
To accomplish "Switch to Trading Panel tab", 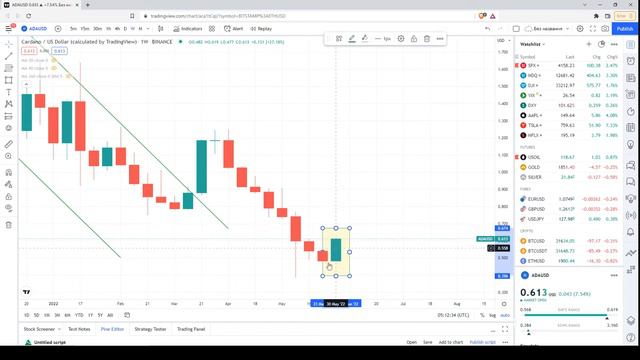I will (x=191, y=329).
